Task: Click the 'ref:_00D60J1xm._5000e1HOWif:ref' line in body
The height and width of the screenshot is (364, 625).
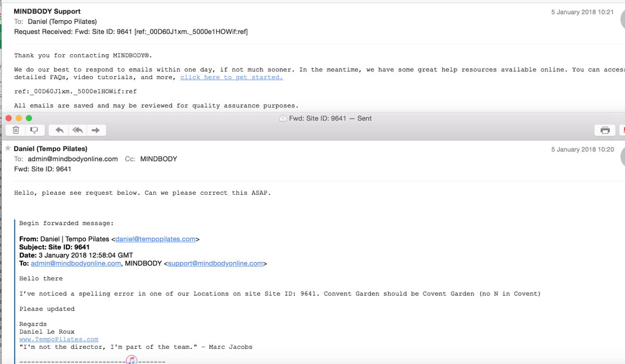Action: [76, 91]
